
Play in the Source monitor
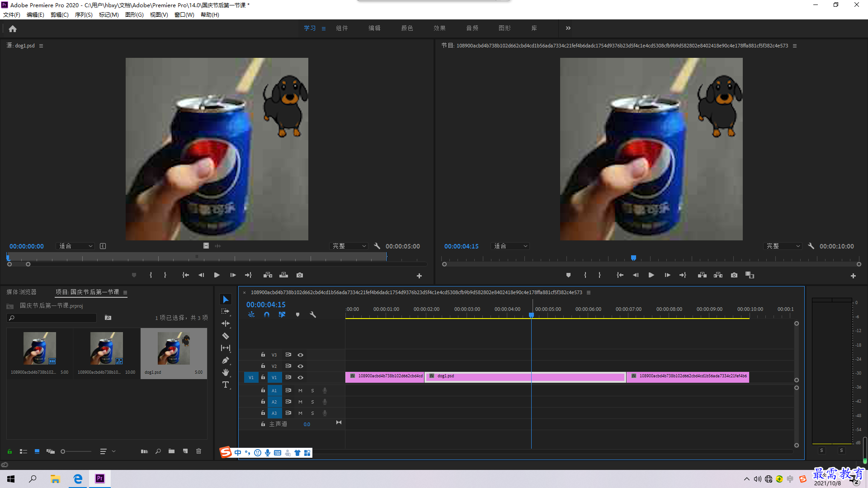click(x=217, y=275)
